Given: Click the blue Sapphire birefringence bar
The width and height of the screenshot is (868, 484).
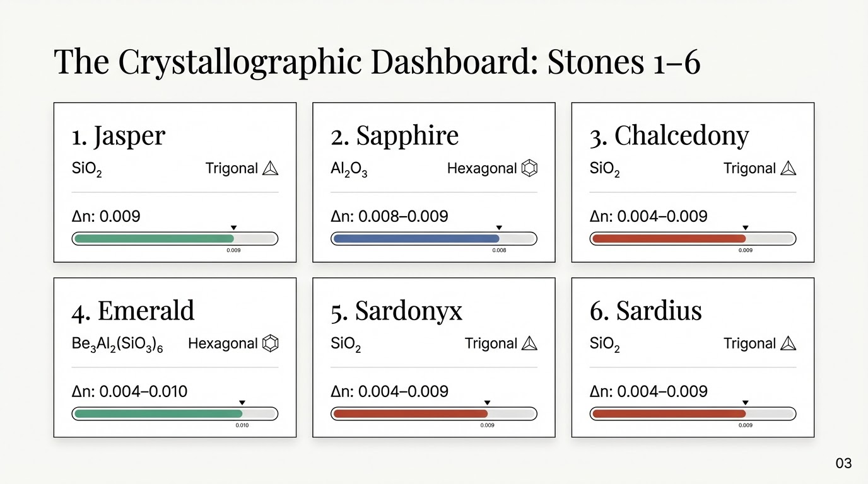Looking at the screenshot, I should click(x=416, y=239).
